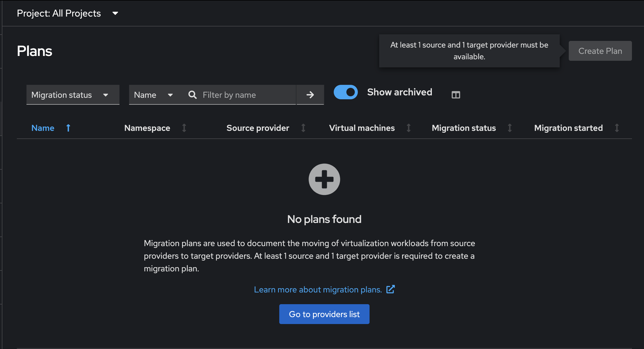Click the Name column ascending arrow

[68, 128]
